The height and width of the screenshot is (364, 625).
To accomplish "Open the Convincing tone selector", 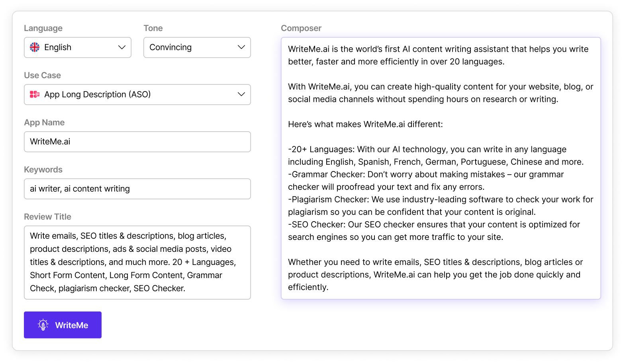I will click(197, 47).
